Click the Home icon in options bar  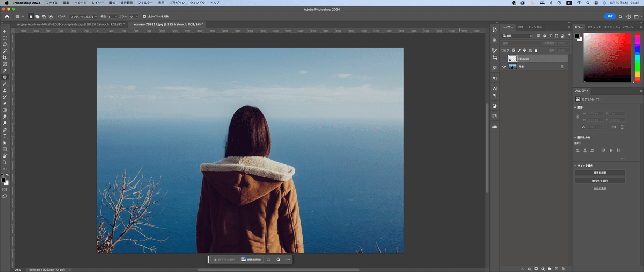pos(7,16)
